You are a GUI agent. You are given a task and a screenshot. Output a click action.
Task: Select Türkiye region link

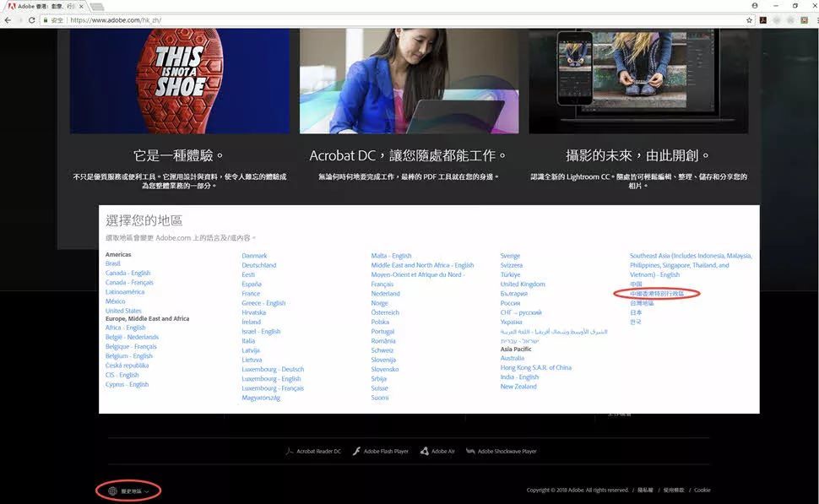click(x=510, y=274)
